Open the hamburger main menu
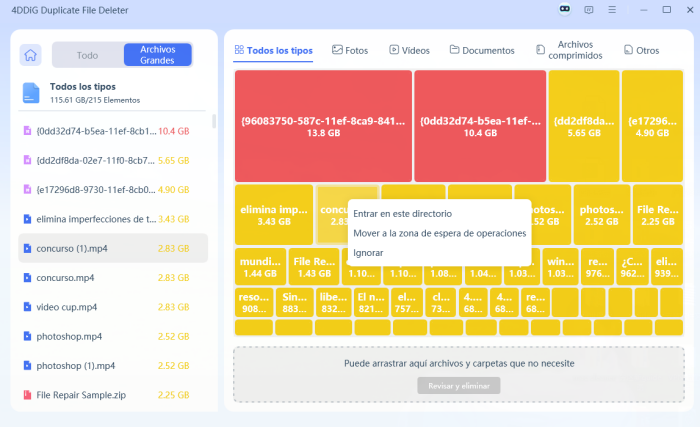 click(x=612, y=9)
